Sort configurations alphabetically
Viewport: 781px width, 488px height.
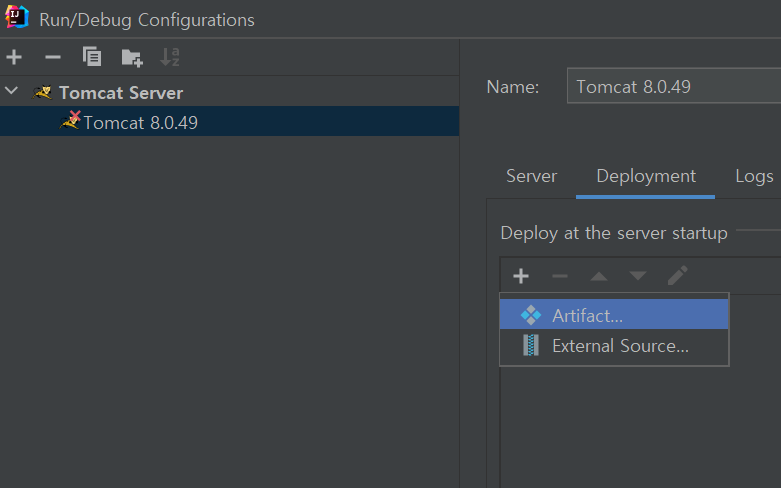(x=170, y=57)
